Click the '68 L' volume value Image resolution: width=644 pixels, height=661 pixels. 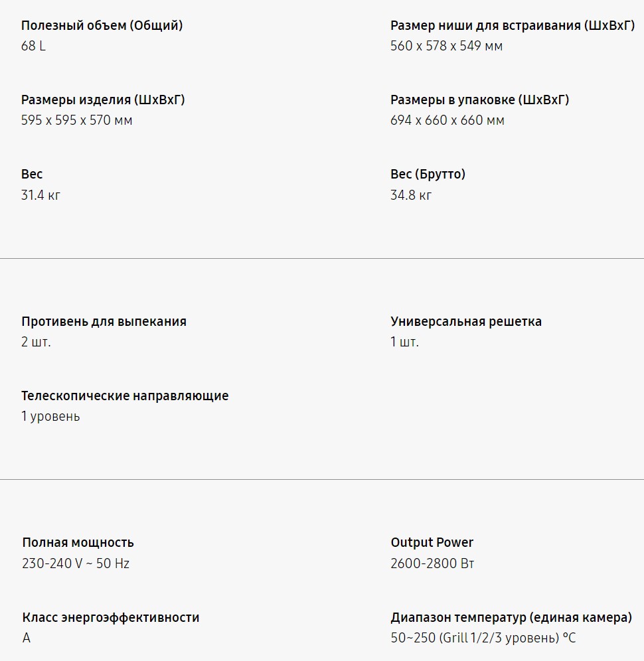(33, 46)
